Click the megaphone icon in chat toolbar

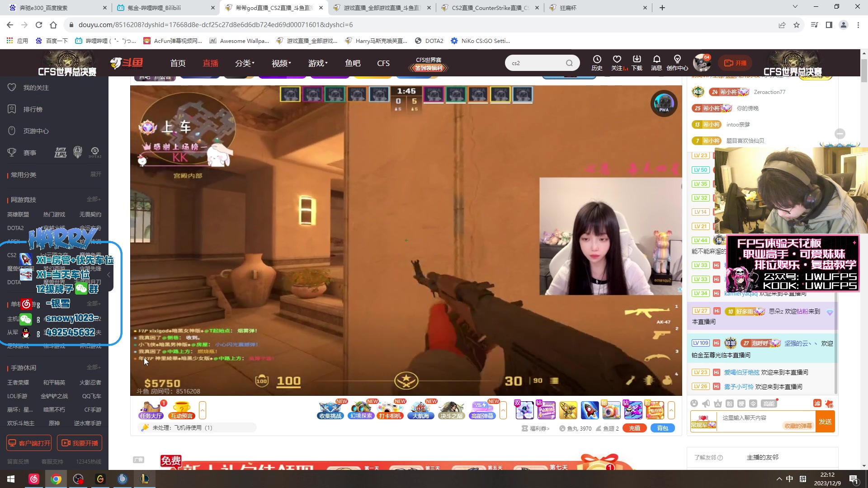tap(706, 404)
